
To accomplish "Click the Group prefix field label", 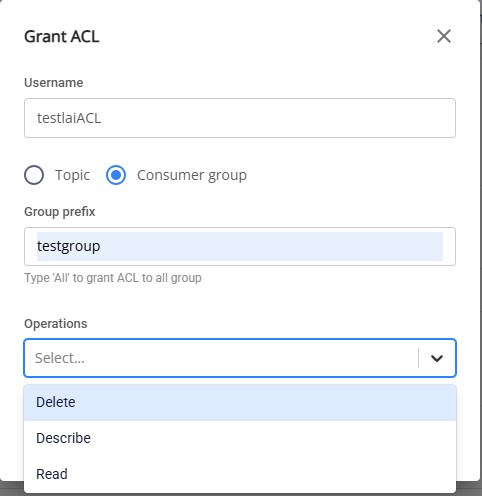I will [60, 212].
